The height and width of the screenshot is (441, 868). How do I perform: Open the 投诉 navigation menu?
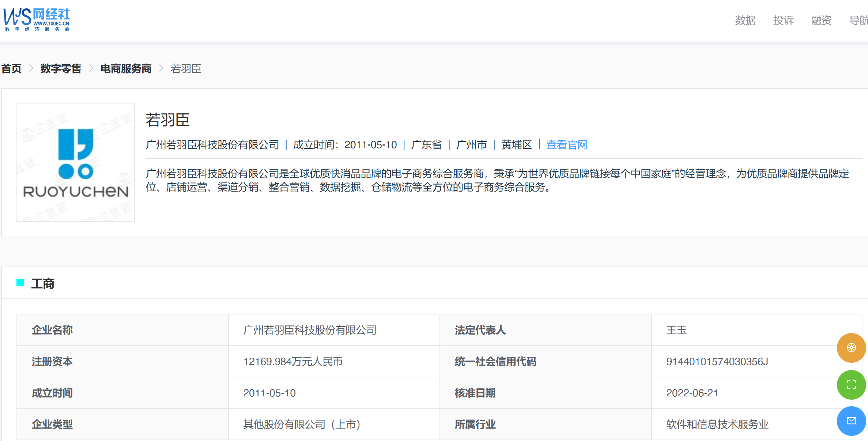pyautogui.click(x=783, y=20)
